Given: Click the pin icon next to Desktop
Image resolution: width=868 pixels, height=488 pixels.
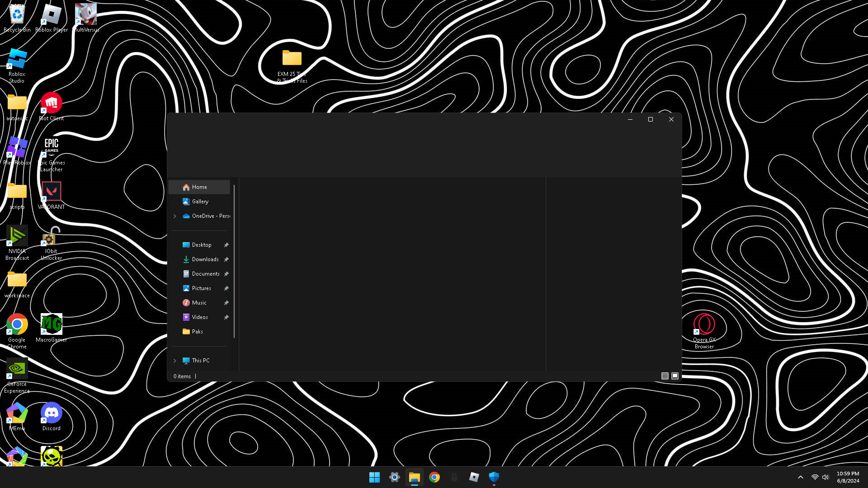Looking at the screenshot, I should [x=226, y=245].
